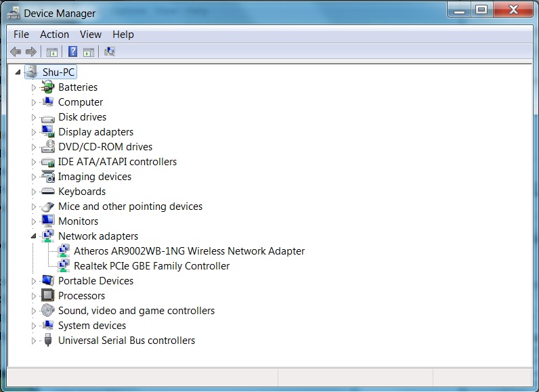The height and width of the screenshot is (392, 539).
Task: Expand Universal Serial Bus controllers arrow
Action: point(34,341)
